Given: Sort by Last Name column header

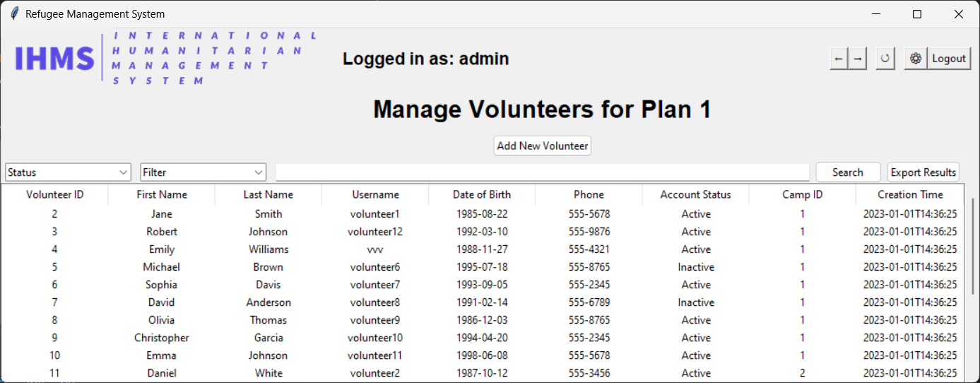Looking at the screenshot, I should (268, 194).
